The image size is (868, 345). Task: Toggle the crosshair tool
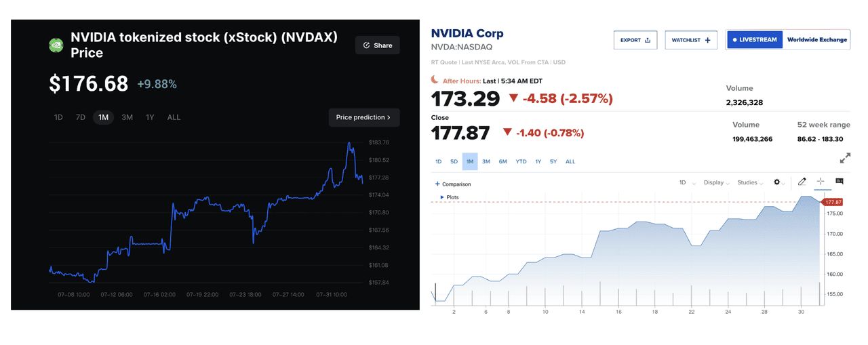(x=821, y=182)
